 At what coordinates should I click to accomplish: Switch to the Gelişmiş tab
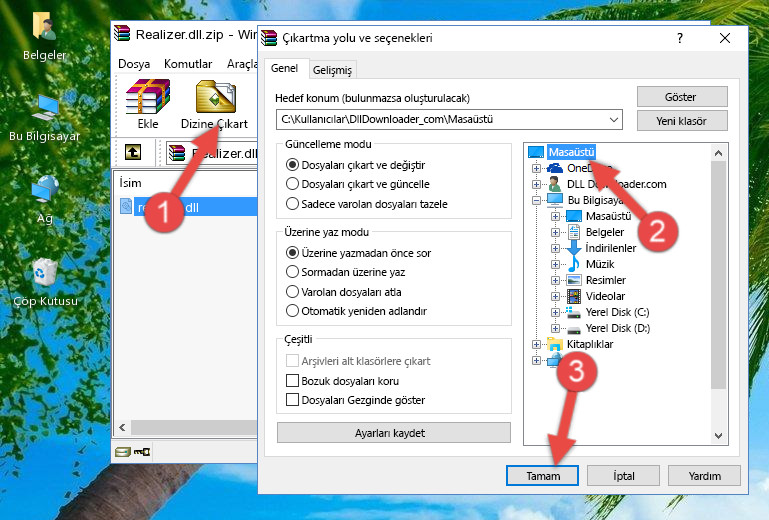pos(333,70)
